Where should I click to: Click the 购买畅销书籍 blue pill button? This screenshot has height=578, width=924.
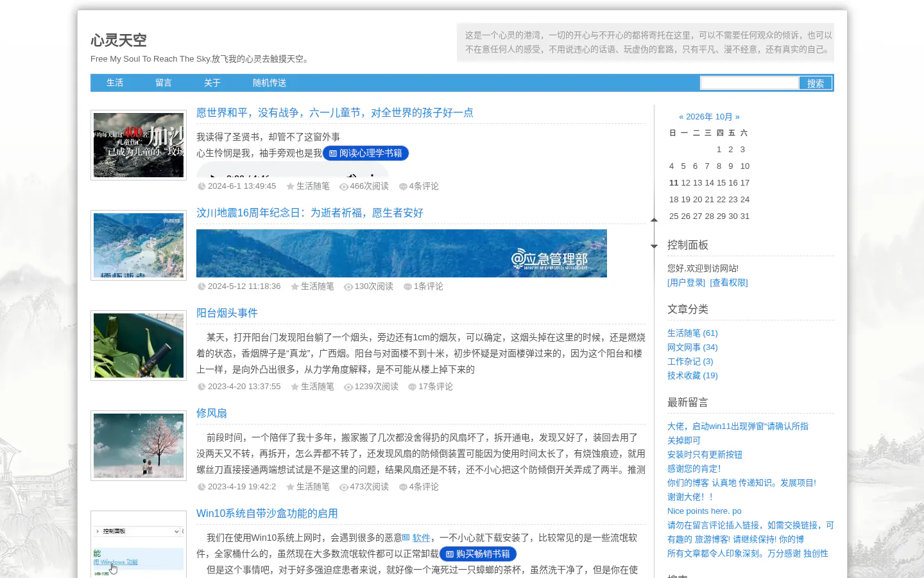(x=478, y=554)
